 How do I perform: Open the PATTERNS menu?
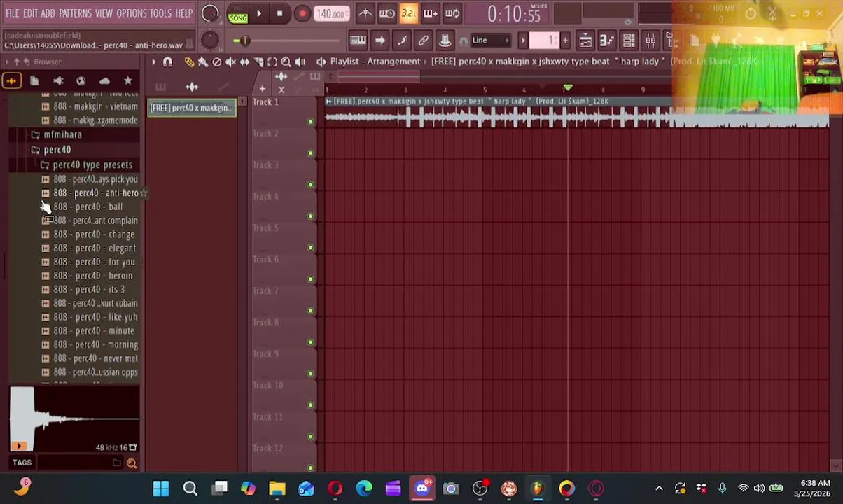pos(75,13)
